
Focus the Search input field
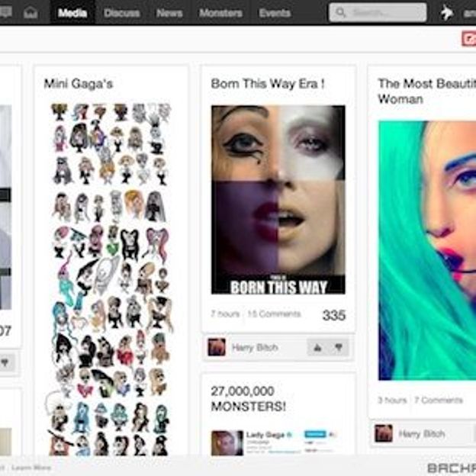(378, 12)
